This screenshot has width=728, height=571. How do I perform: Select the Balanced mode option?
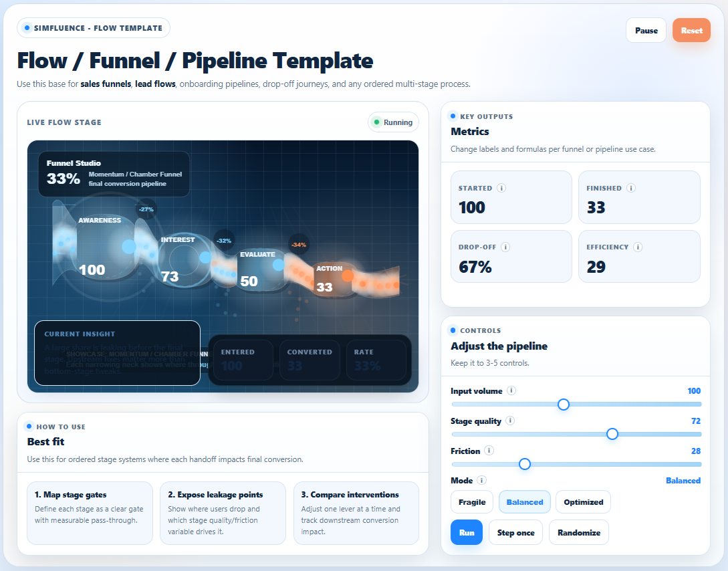(524, 502)
